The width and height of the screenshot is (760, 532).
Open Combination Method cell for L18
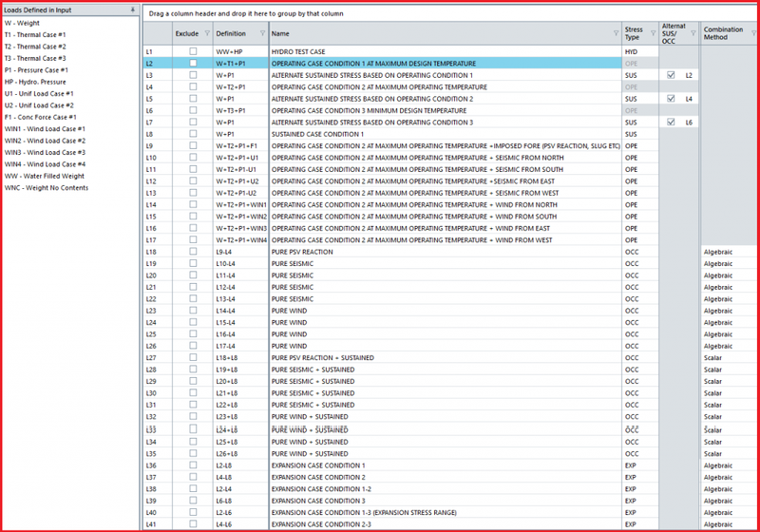tap(727, 252)
